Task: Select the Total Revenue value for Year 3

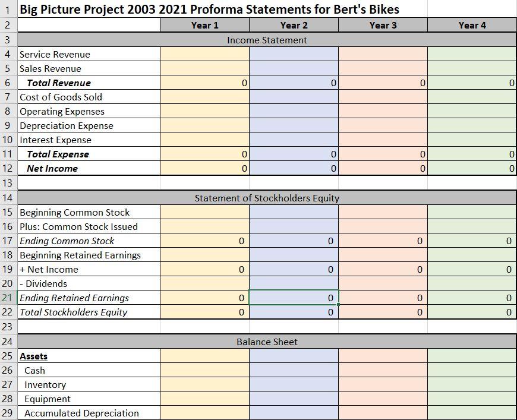Action: coord(383,83)
